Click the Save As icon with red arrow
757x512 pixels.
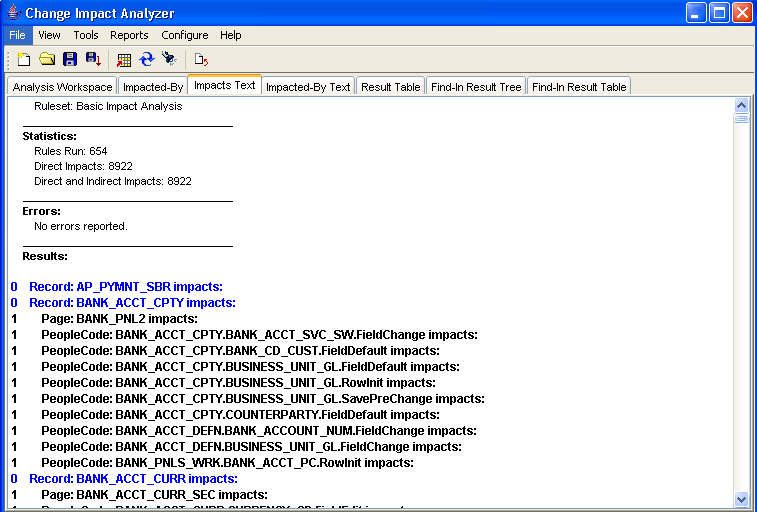93,60
